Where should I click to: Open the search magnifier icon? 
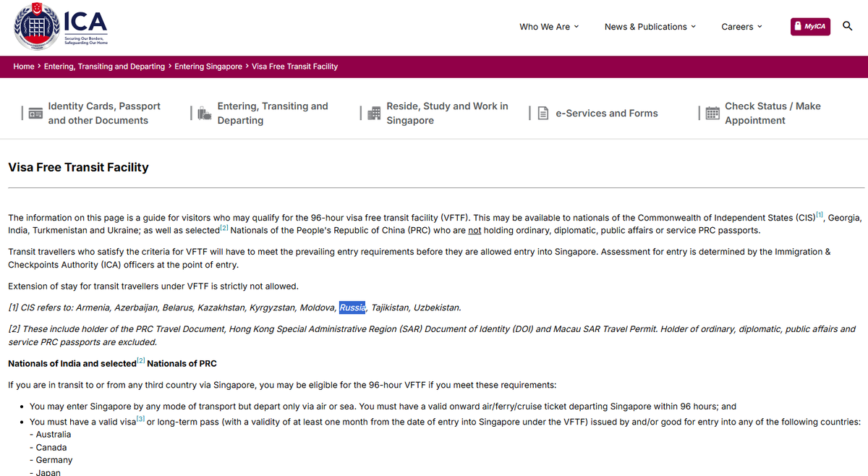coord(848,26)
